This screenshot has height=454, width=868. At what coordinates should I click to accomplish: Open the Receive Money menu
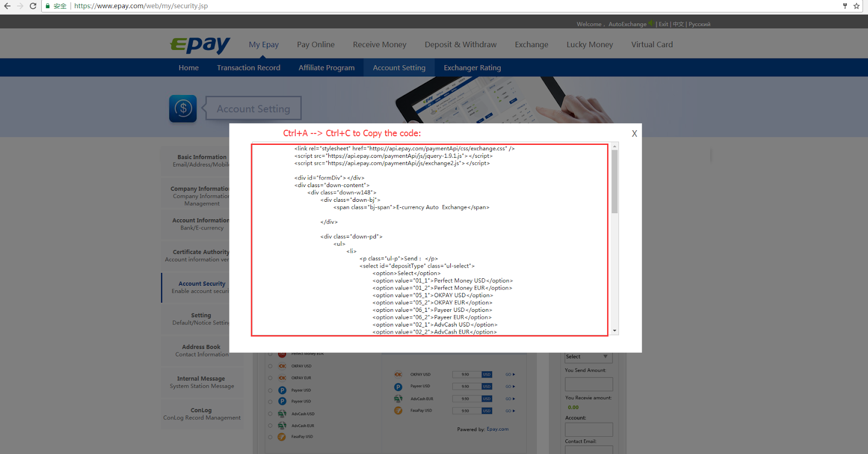[380, 44]
